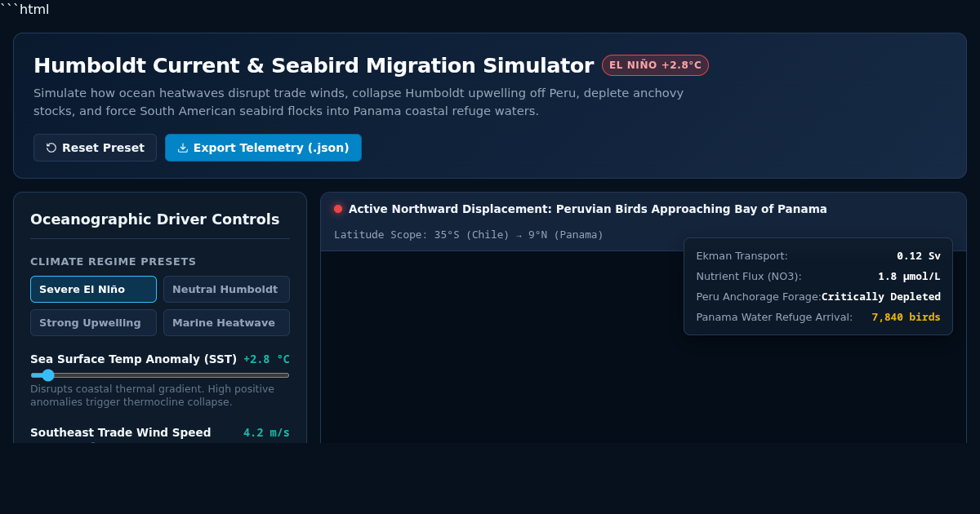This screenshot has height=514, width=980.
Task: Click the Latitude Scope 35°S to 9°N text
Action: click(x=469, y=235)
